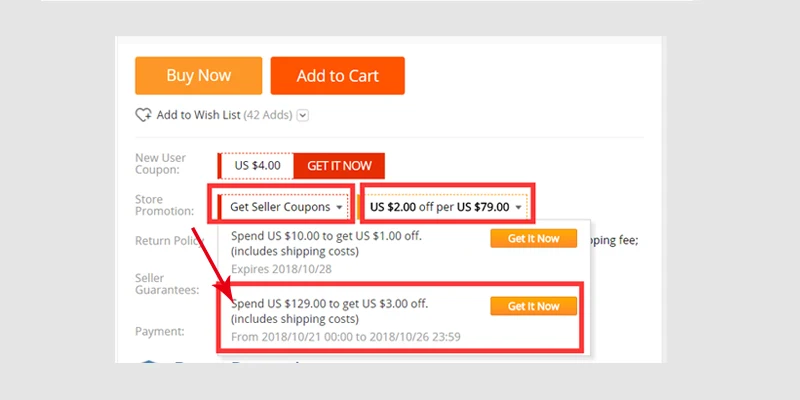Expand the US $2.00 off per US $79.00 dropdown
Image resolution: width=800 pixels, height=400 pixels.
pos(446,207)
